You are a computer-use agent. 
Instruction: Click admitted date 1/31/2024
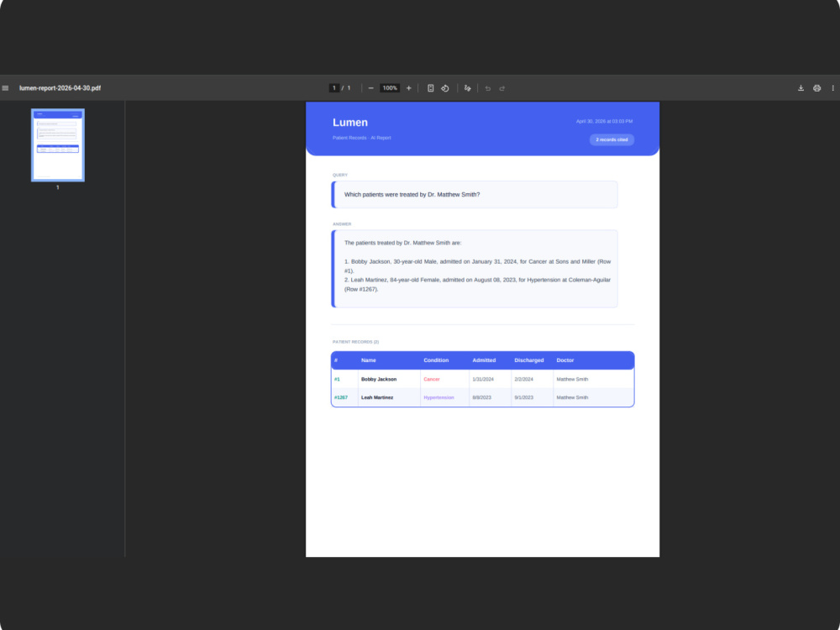tap(483, 380)
